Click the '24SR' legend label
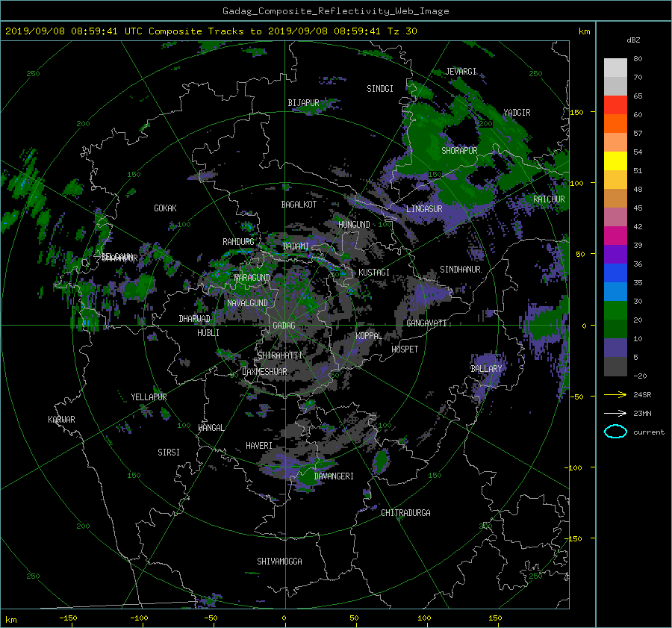 pyautogui.click(x=642, y=394)
